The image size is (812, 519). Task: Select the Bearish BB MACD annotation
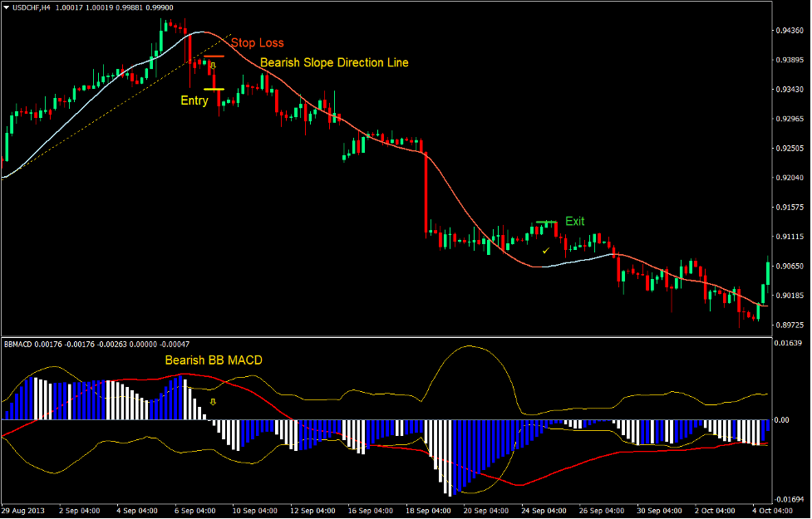(212, 360)
